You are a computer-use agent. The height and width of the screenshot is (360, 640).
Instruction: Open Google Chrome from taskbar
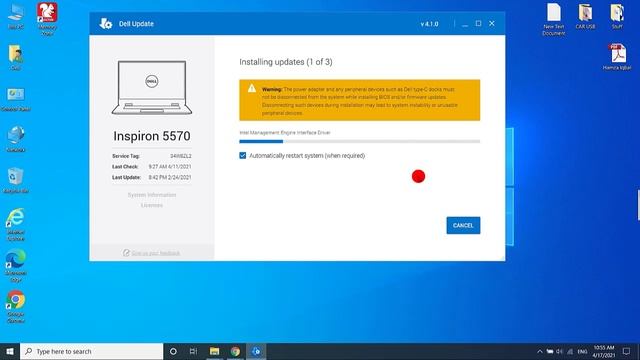coord(235,351)
